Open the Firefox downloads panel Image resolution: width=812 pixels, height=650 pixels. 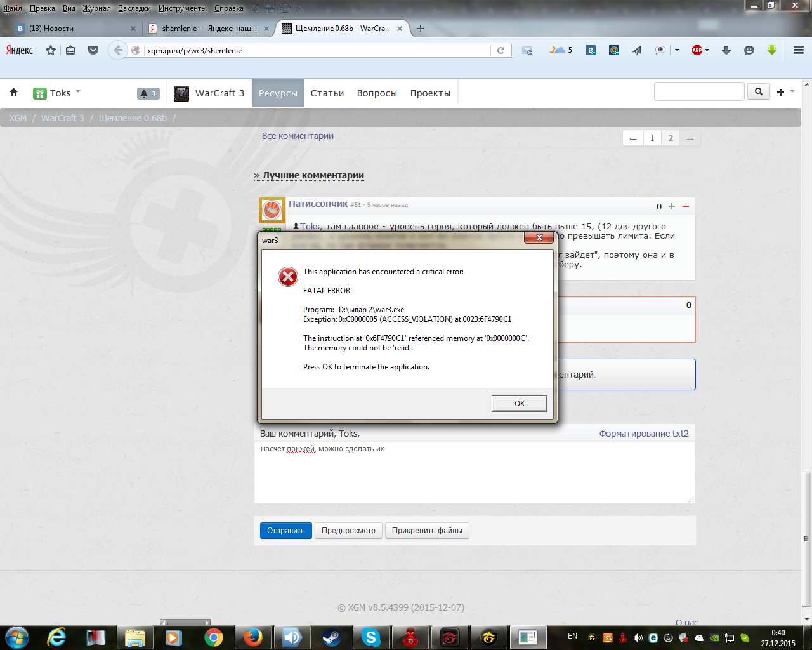point(727,50)
